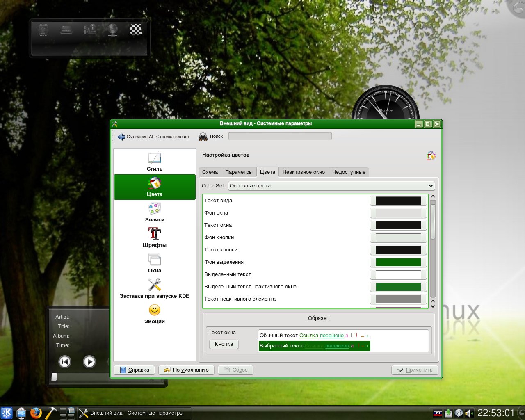This screenshot has height=420, width=525.
Task: Open the Стиль settings section
Action: (x=155, y=162)
